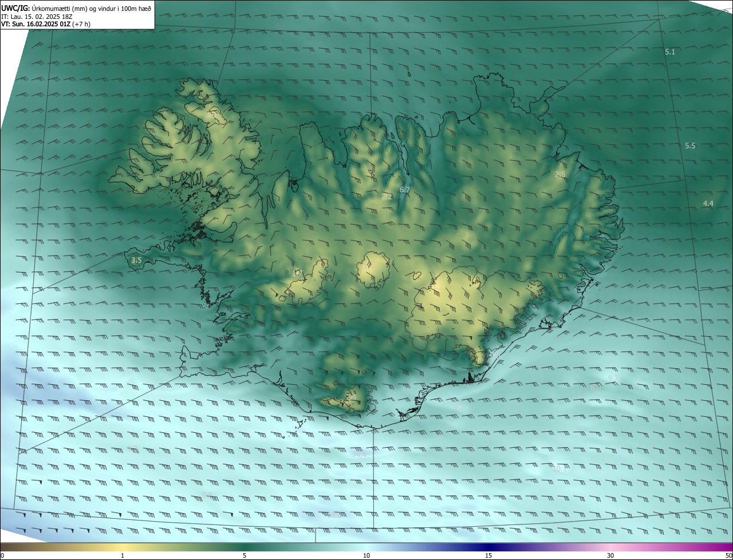
Task: Click the 2.2 value label beside 6.7
Action: point(387,196)
